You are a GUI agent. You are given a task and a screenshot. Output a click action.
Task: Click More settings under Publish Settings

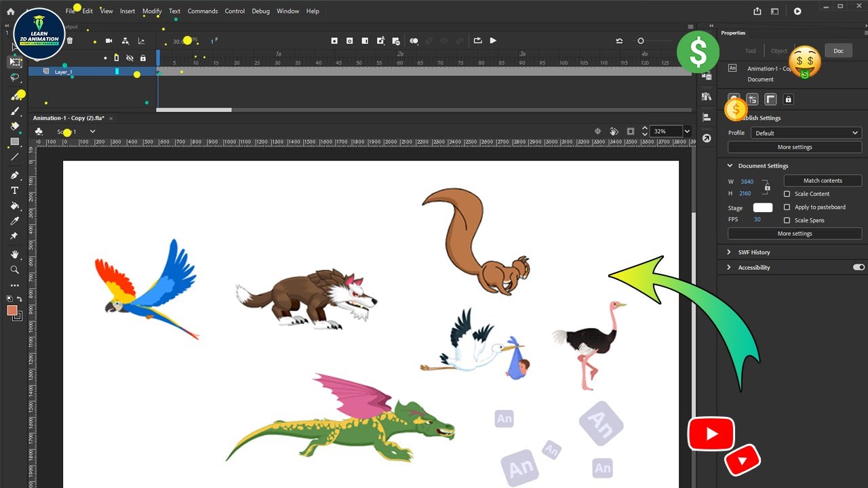pyautogui.click(x=795, y=147)
